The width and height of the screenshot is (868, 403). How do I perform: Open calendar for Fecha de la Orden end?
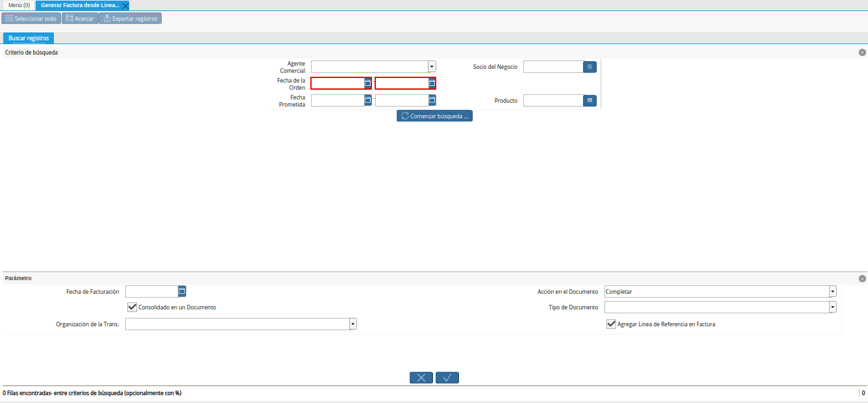point(432,83)
